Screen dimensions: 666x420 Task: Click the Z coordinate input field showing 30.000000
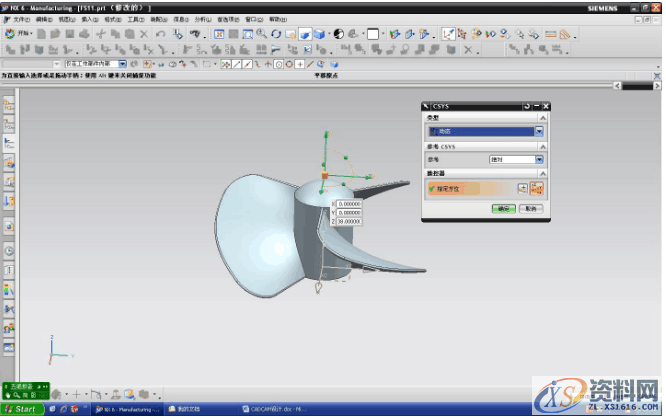(x=349, y=222)
